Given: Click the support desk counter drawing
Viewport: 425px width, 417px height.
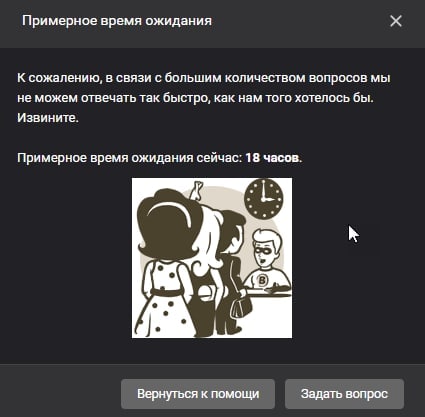Looking at the screenshot, I should point(267,293).
